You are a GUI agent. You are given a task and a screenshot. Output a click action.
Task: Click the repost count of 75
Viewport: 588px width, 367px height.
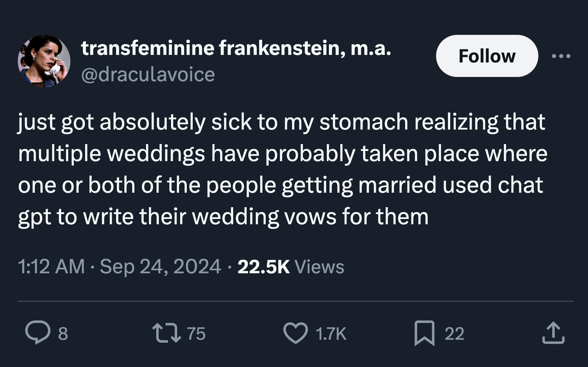(x=196, y=333)
